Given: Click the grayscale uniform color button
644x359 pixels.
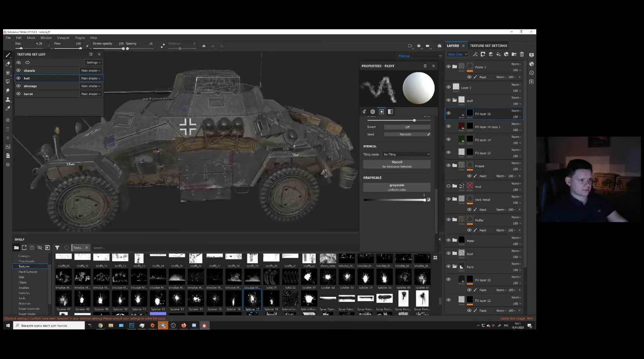Looking at the screenshot, I should [397, 187].
